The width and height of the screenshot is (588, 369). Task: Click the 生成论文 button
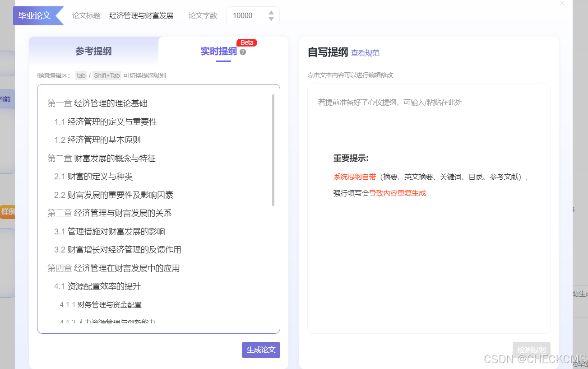pyautogui.click(x=261, y=350)
